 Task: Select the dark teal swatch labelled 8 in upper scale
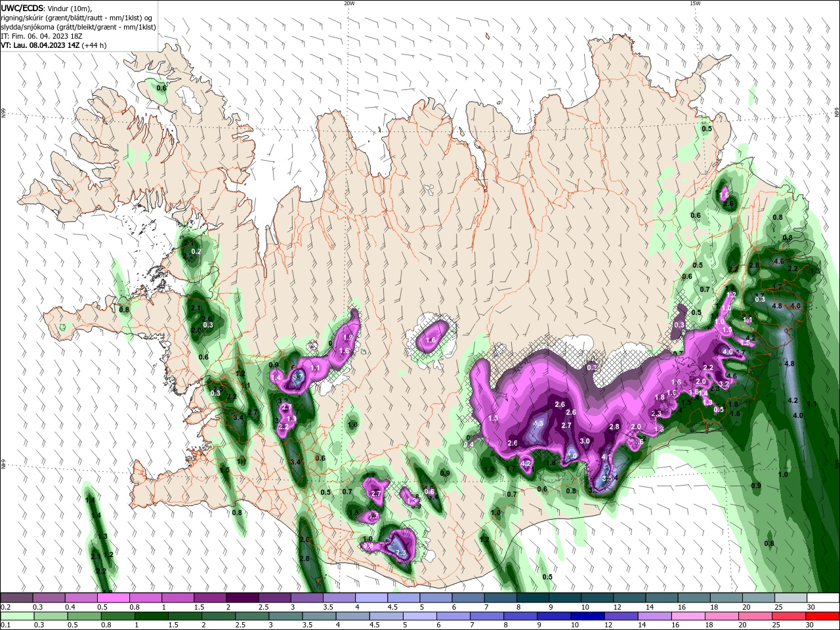(x=532, y=598)
